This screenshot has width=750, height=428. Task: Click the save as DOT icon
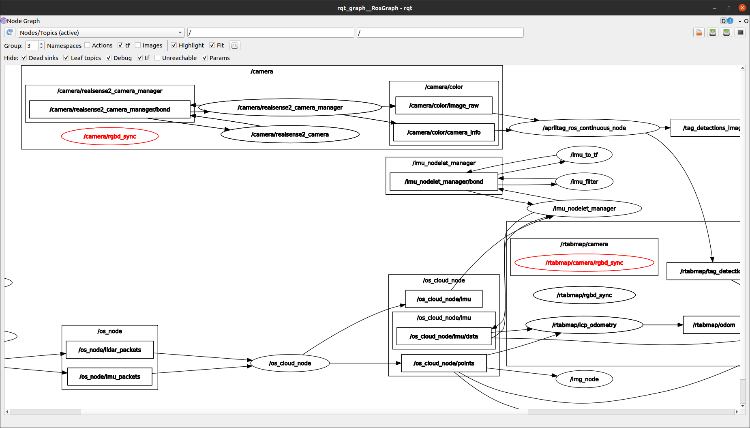coord(712,33)
